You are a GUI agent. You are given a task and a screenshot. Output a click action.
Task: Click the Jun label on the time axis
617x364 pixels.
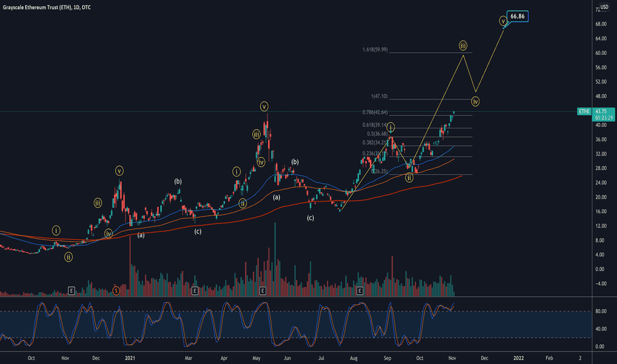287,358
